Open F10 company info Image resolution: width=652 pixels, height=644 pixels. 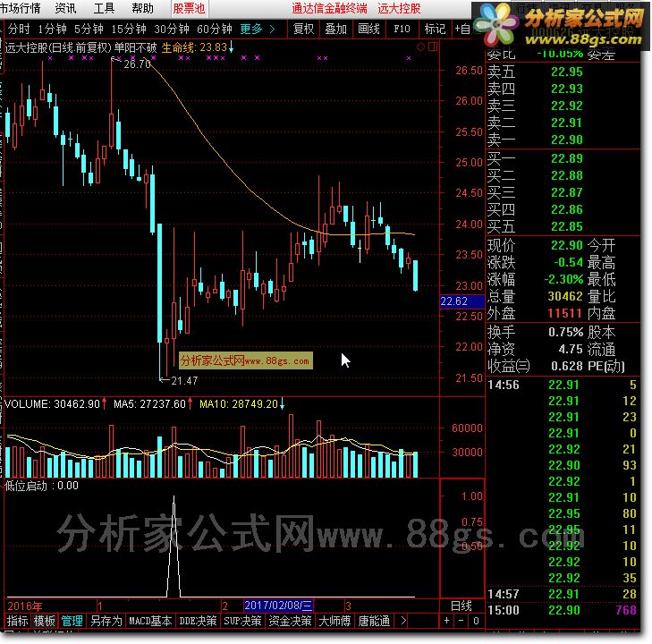point(402,30)
